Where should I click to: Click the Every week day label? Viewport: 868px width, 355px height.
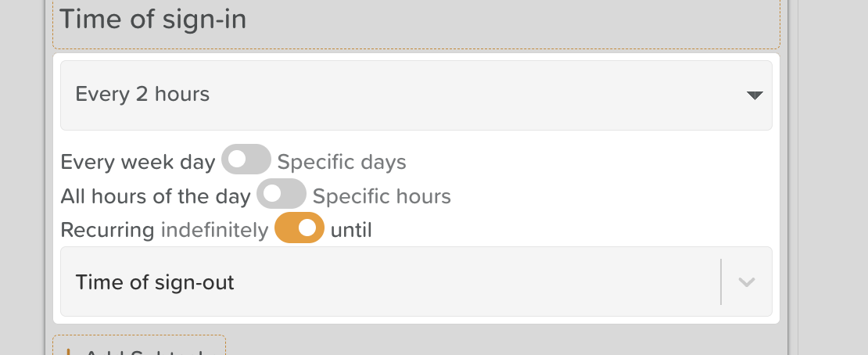coord(138,163)
